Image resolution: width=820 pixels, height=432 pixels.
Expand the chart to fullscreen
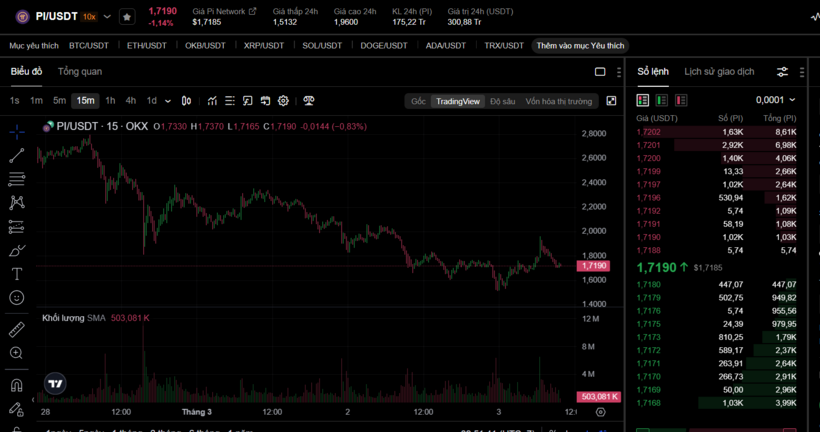click(611, 101)
